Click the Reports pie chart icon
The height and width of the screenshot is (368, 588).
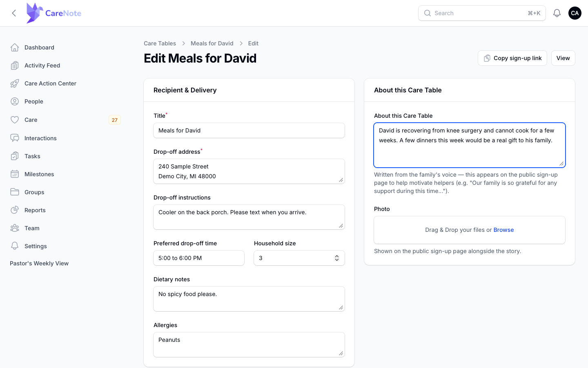click(15, 210)
